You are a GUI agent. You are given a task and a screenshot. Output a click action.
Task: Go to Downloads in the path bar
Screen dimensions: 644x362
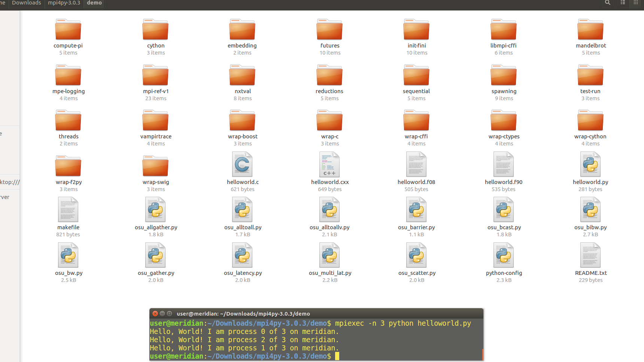click(x=26, y=3)
